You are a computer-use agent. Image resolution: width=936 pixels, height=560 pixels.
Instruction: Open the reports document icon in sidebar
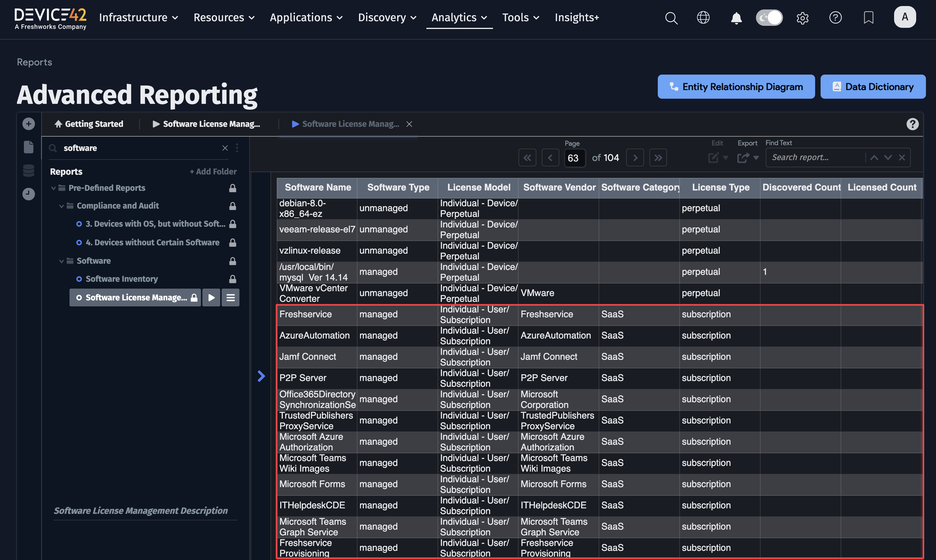(28, 147)
